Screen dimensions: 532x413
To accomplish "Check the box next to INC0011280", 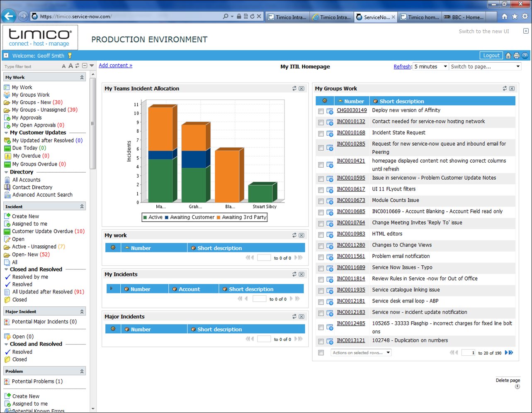I will (321, 247).
